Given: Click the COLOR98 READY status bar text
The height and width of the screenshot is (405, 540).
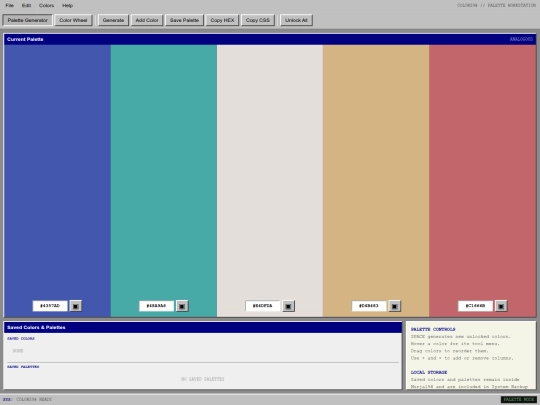Looking at the screenshot, I should [x=34, y=399].
